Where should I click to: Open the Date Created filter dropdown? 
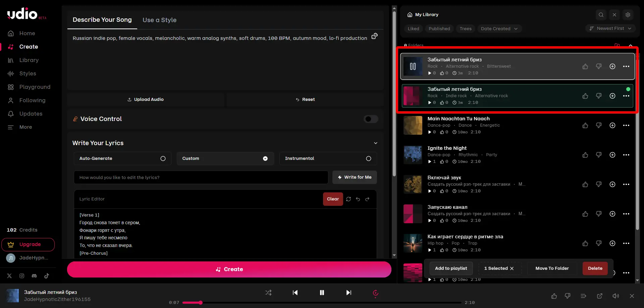(x=499, y=29)
